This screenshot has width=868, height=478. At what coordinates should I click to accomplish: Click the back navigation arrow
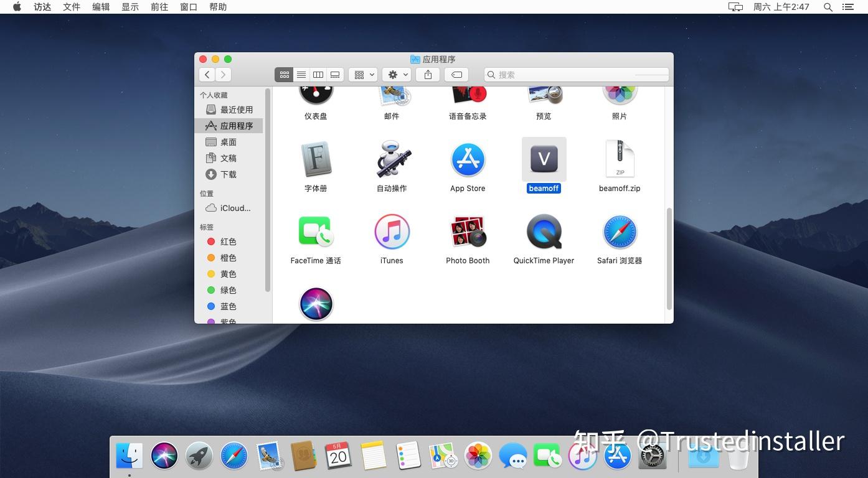207,74
